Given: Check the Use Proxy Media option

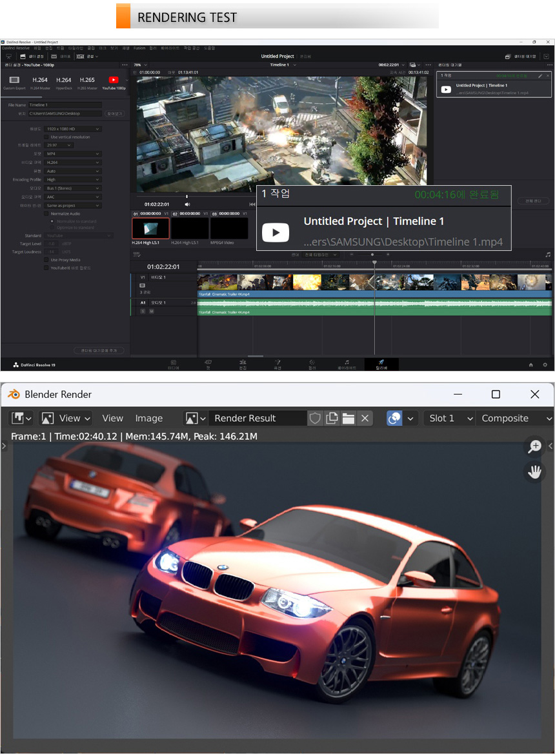Looking at the screenshot, I should pos(46,259).
